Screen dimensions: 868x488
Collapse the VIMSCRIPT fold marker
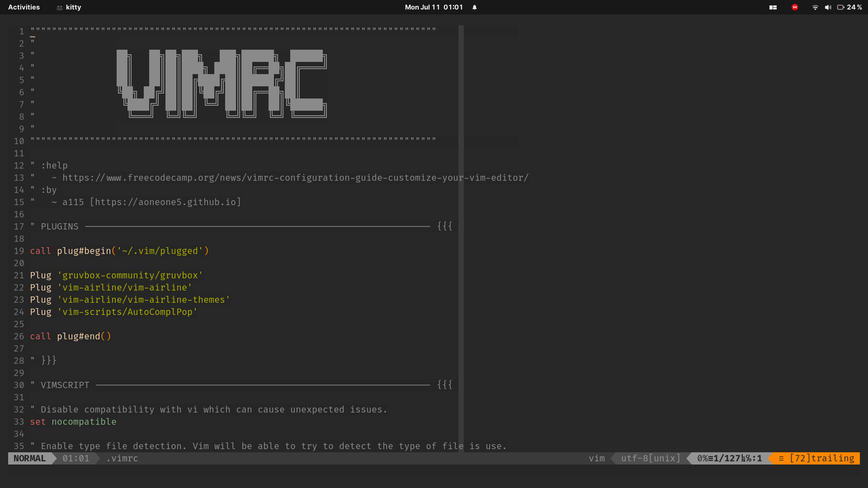point(444,385)
